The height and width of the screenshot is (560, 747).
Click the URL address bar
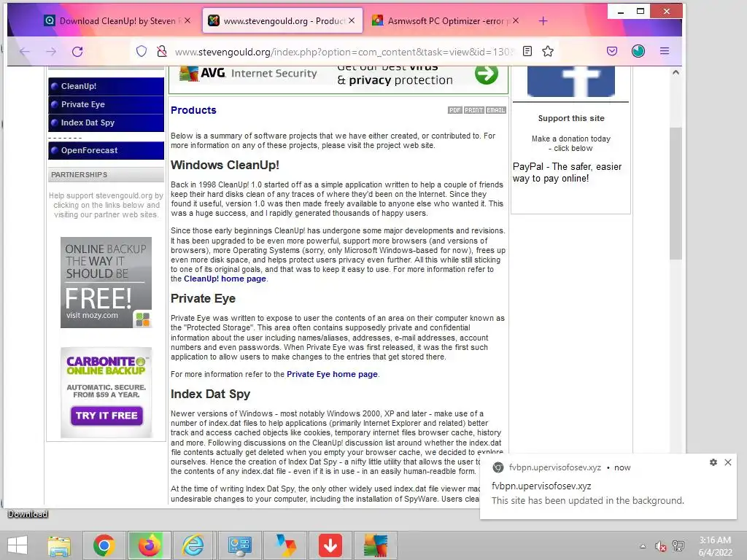point(345,52)
